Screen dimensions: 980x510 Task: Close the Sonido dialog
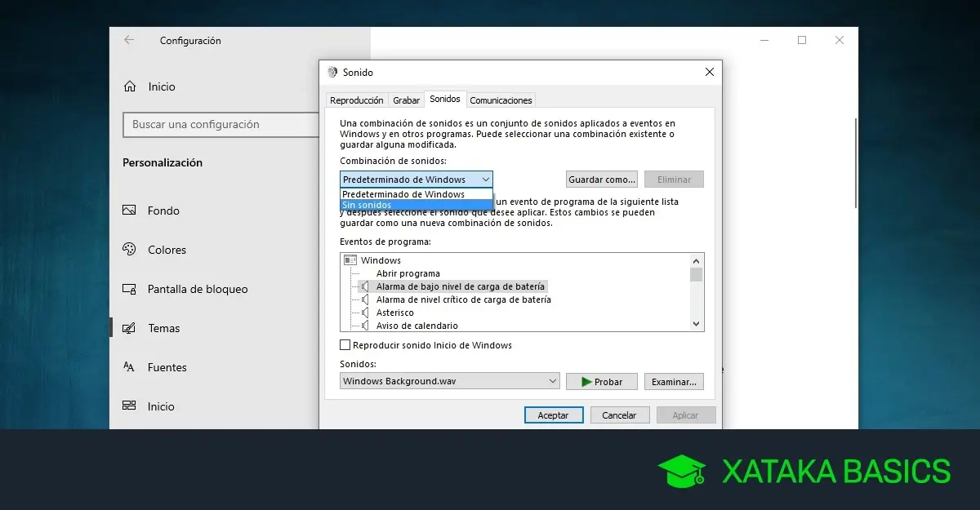[709, 72]
